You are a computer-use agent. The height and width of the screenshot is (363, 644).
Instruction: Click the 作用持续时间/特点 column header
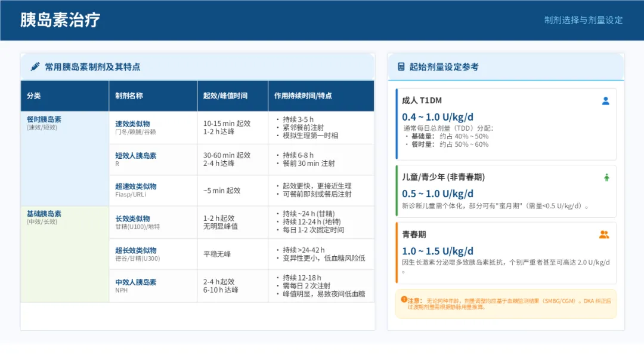[321, 96]
